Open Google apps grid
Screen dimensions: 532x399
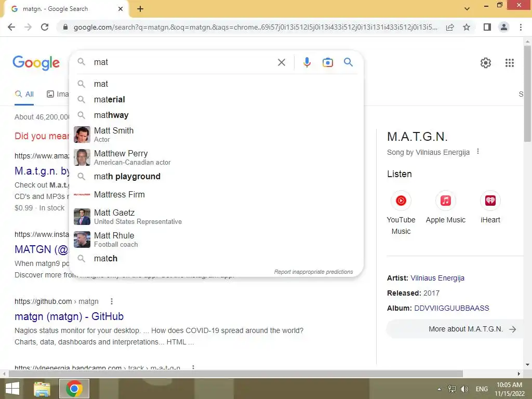(x=509, y=63)
